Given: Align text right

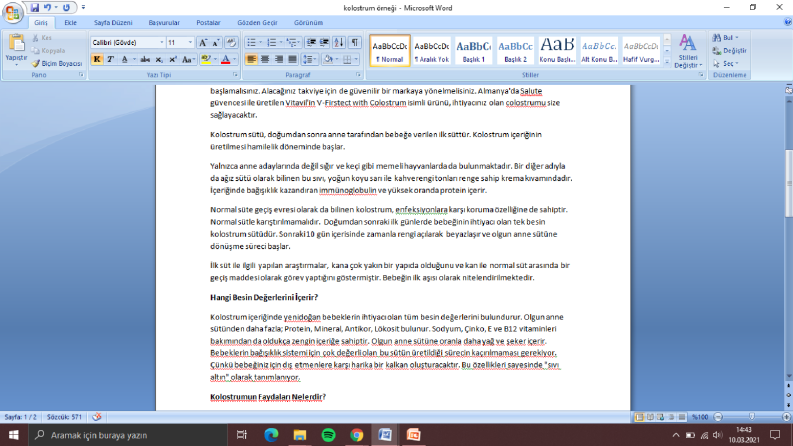Looking at the screenshot, I should (278, 60).
